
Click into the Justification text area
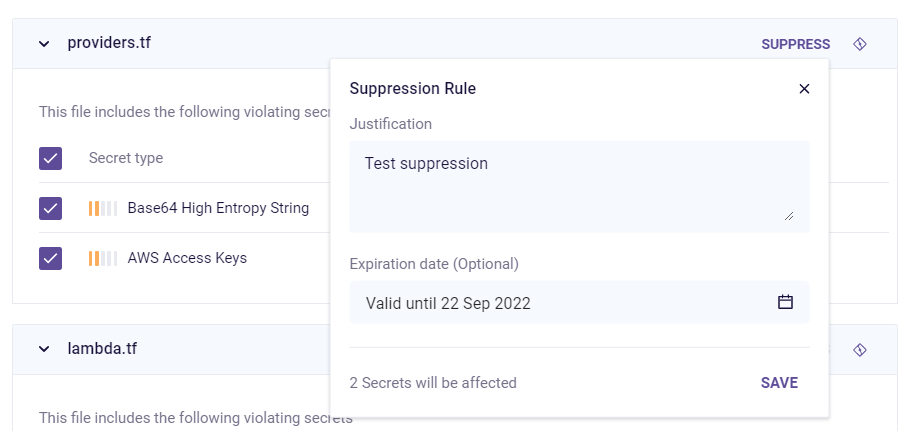point(570,185)
